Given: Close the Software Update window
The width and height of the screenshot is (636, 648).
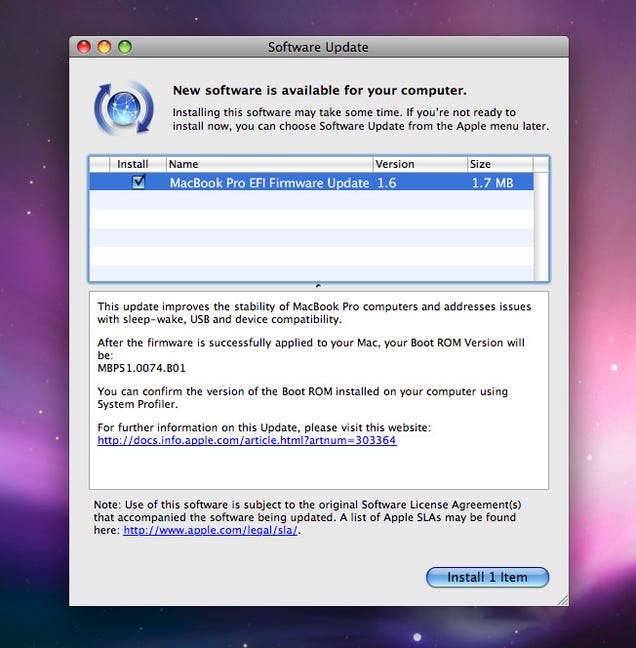Looking at the screenshot, I should 84,47.
